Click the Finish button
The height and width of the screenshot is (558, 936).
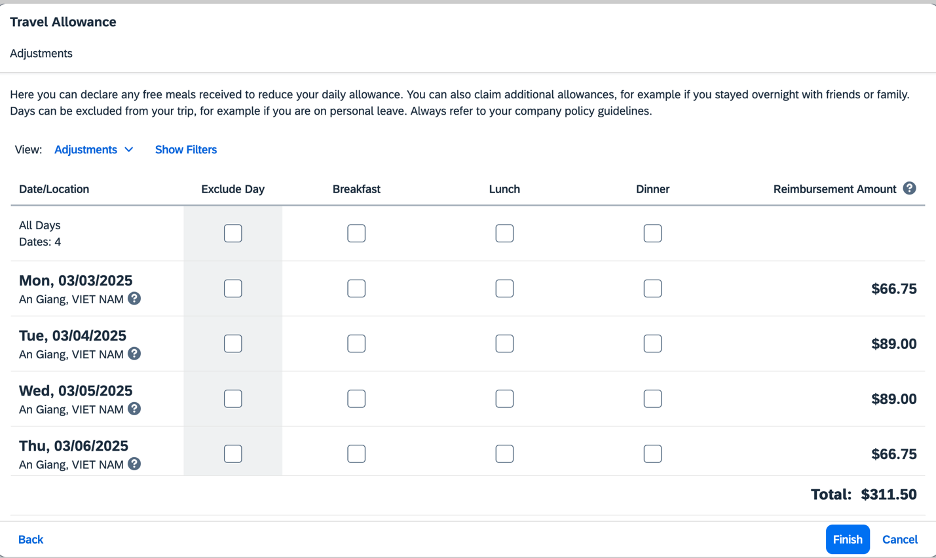[848, 539]
